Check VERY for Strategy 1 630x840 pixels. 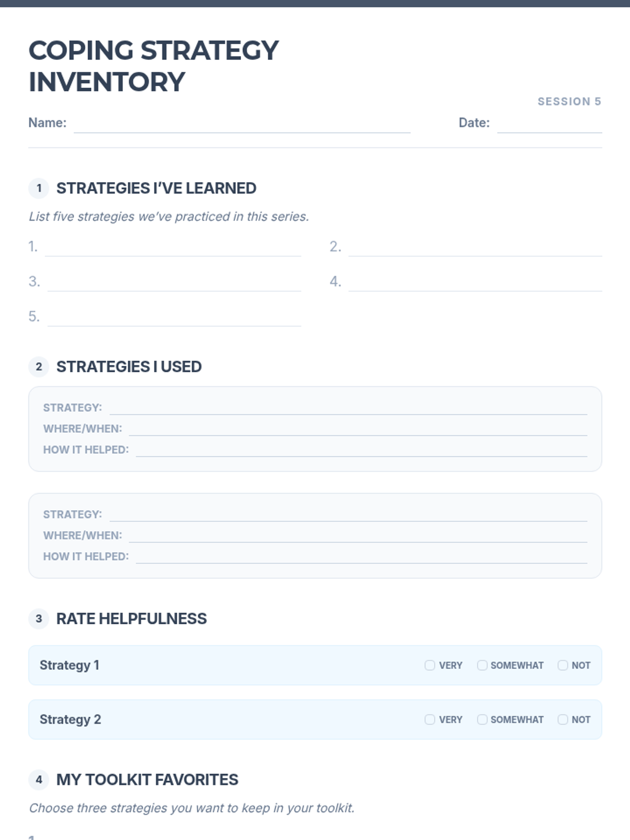[x=430, y=666]
